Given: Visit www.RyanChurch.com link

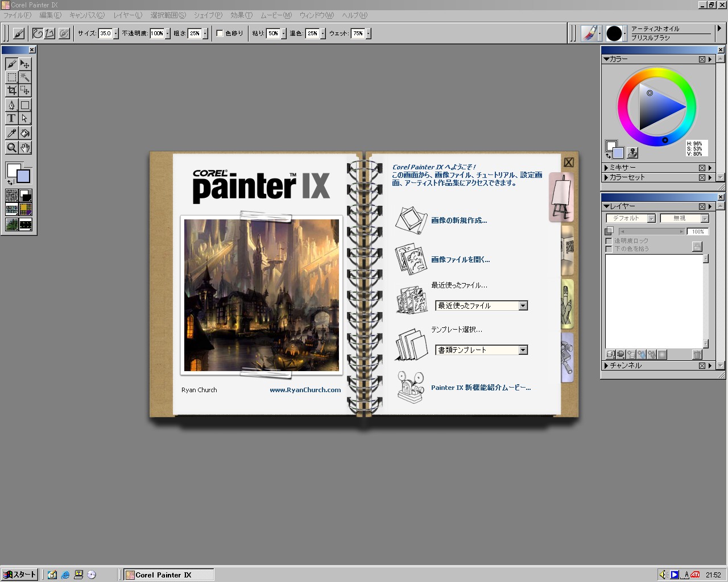Looking at the screenshot, I should (x=305, y=390).
